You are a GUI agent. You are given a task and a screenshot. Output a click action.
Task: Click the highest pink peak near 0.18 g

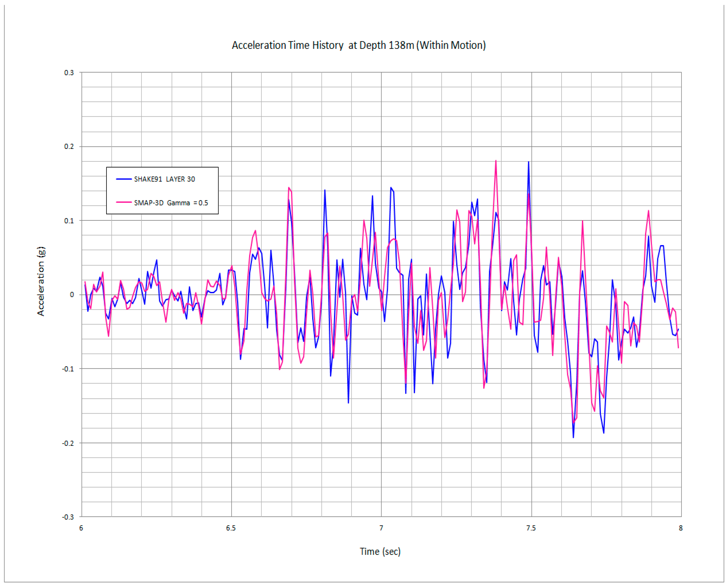[496, 161]
